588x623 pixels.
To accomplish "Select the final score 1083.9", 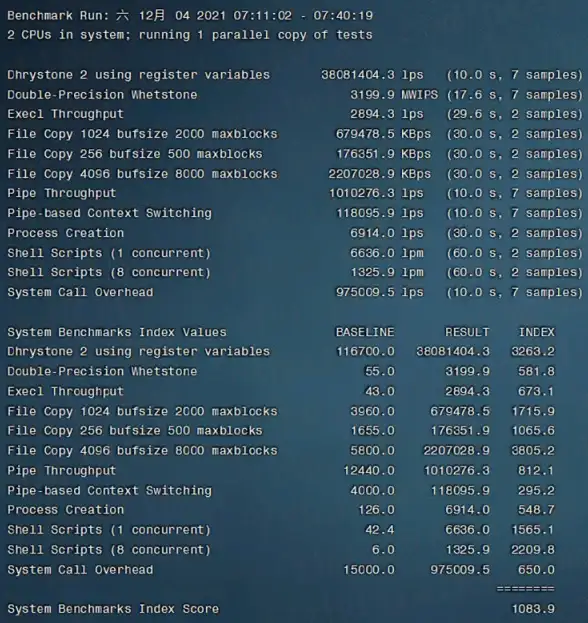I will [x=533, y=609].
